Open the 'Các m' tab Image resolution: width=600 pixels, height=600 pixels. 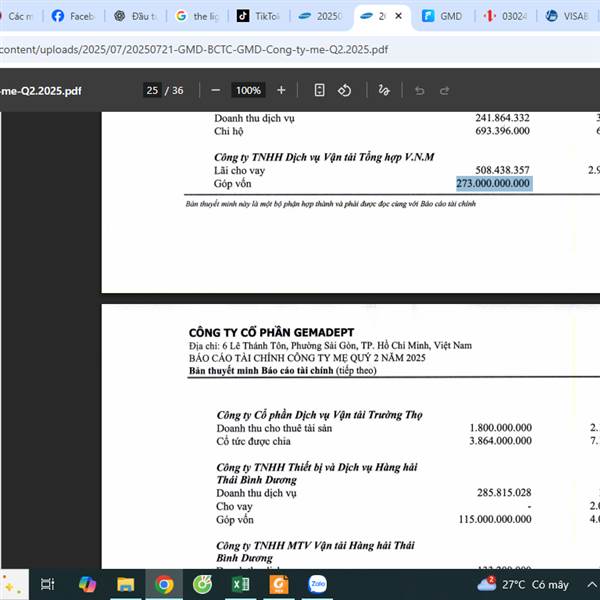tap(18, 16)
